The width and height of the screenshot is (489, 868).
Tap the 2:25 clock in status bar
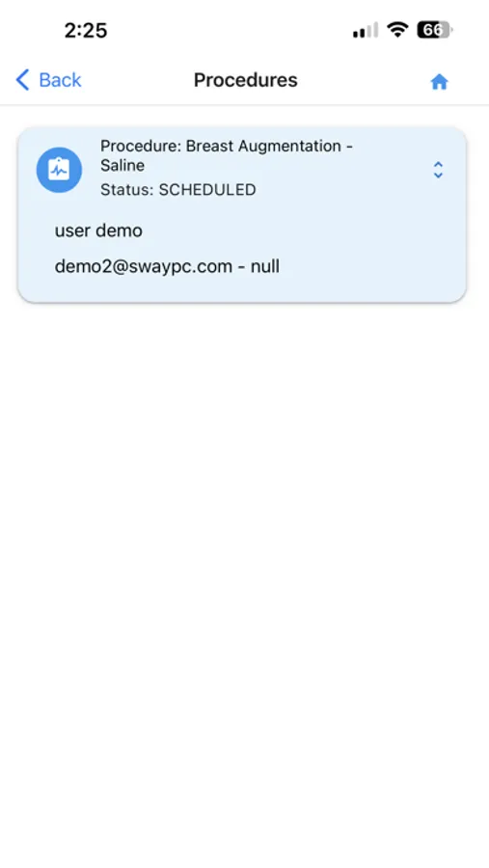pos(86,31)
